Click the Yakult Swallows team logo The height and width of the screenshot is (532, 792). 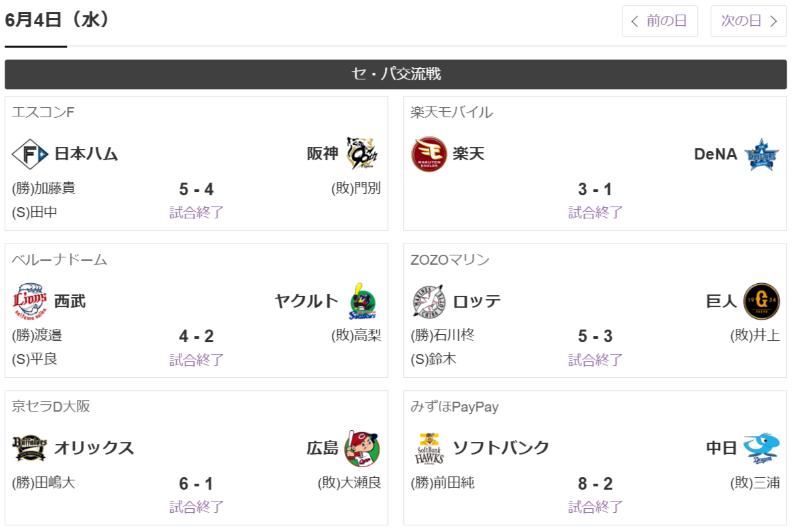363,301
